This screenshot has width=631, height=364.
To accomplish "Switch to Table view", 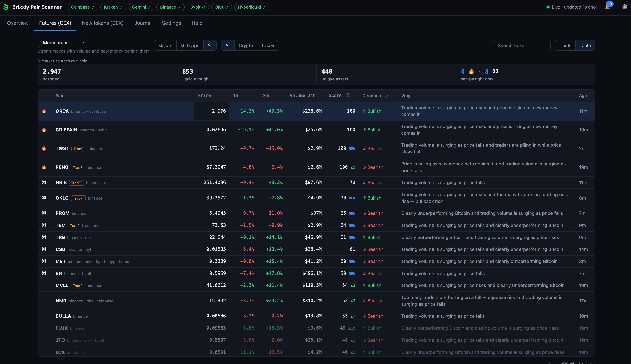I will (585, 45).
